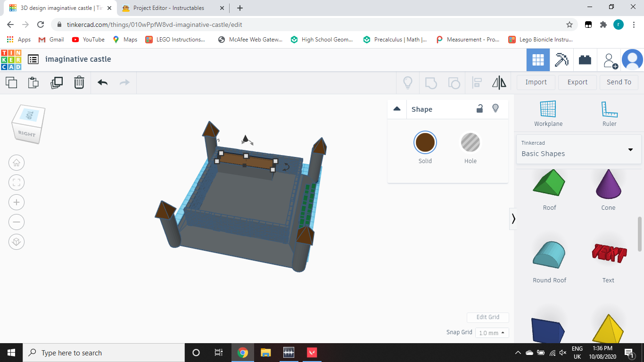644x362 pixels.
Task: Open the user profile avatar
Action: (632, 60)
